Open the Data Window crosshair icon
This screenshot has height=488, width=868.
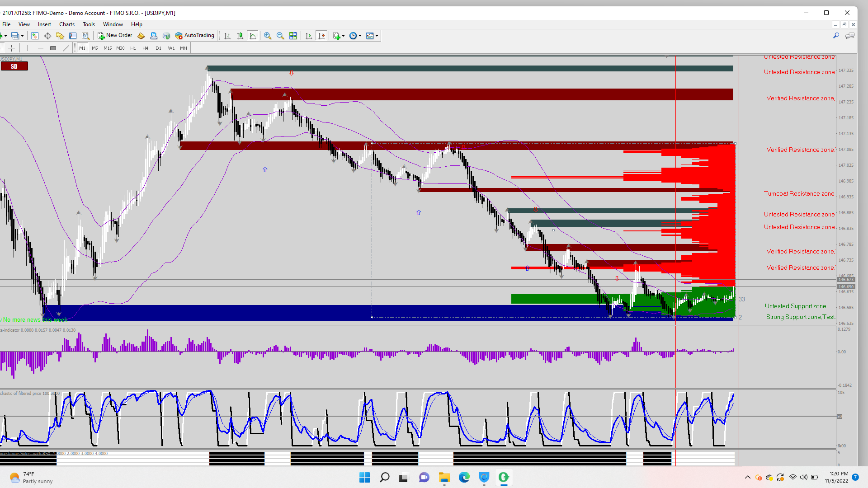tap(47, 36)
